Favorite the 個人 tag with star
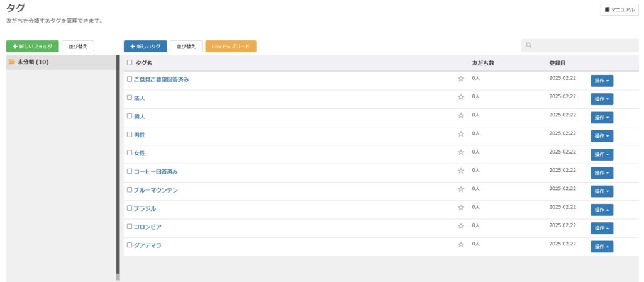 460,116
